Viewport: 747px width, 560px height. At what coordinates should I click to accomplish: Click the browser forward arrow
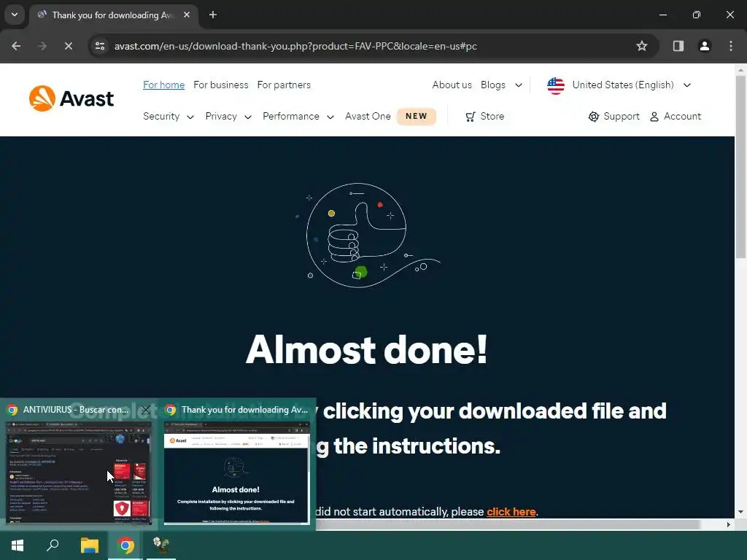(x=42, y=46)
